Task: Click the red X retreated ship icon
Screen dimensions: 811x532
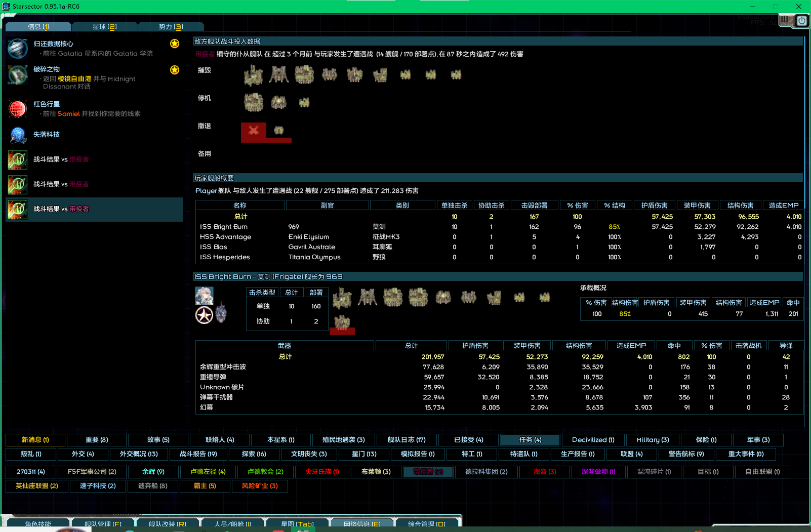Action: click(x=254, y=131)
